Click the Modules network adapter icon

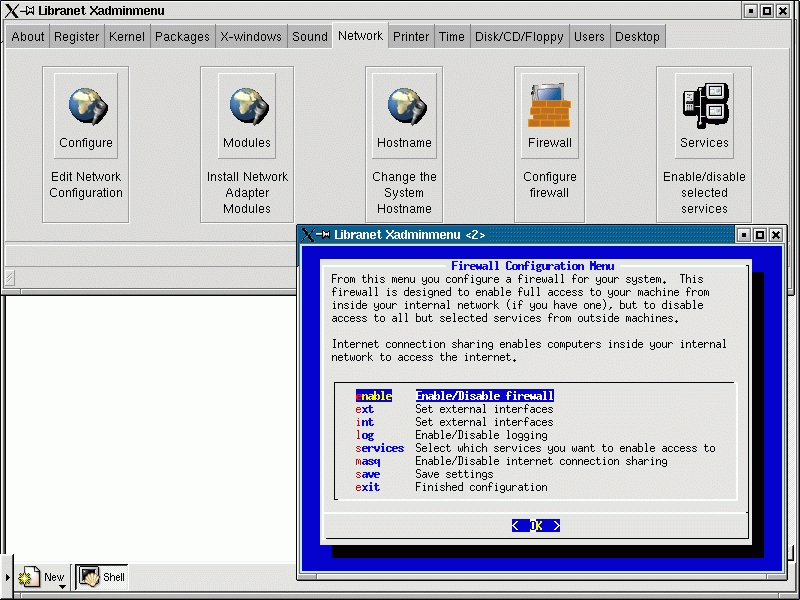tap(246, 106)
